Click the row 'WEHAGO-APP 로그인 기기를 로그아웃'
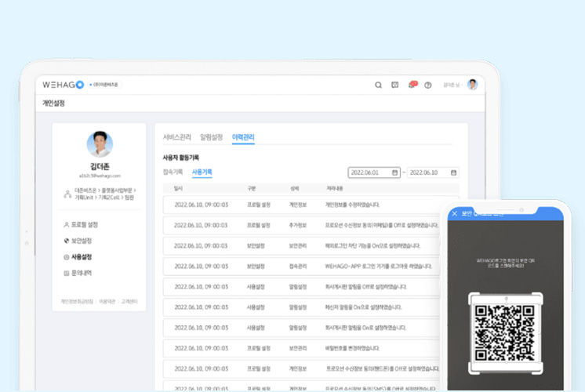This screenshot has width=585, height=392. click(302, 267)
